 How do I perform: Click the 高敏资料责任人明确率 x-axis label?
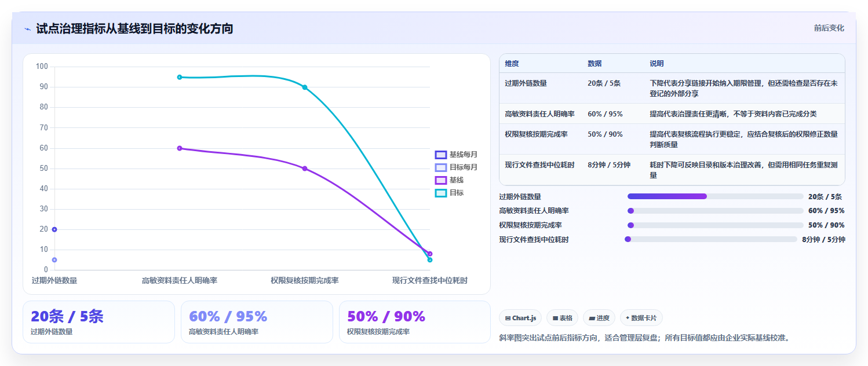(x=180, y=280)
